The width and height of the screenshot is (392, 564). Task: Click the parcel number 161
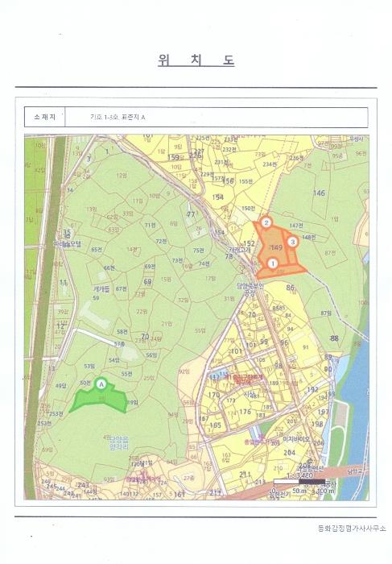pos(179,494)
